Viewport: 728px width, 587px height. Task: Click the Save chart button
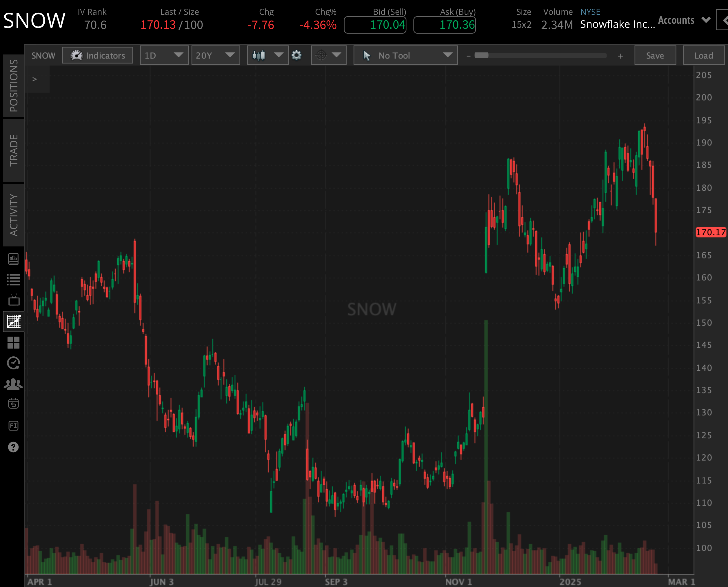point(655,55)
